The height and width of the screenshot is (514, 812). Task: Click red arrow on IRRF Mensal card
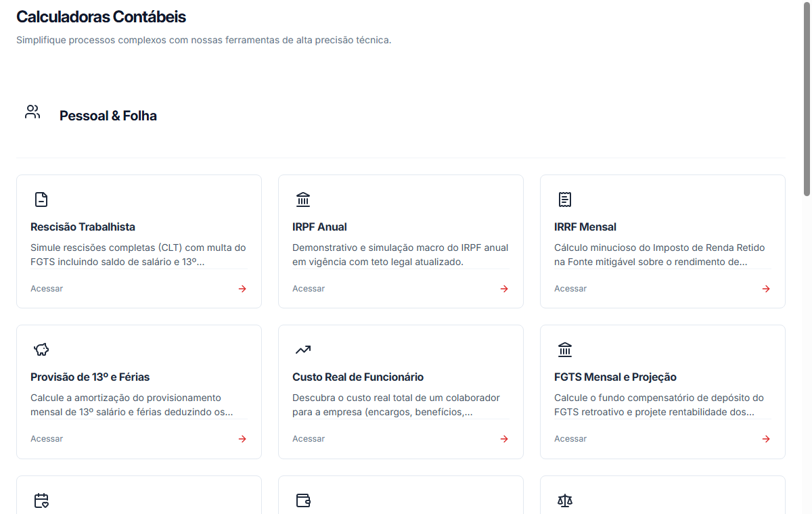point(766,289)
